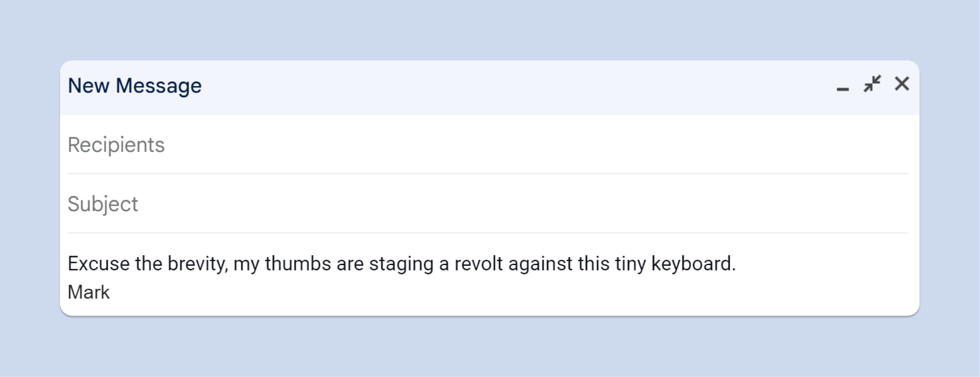Minimize the New Message compose window
Viewport: 980px width, 377px height.
point(842,85)
